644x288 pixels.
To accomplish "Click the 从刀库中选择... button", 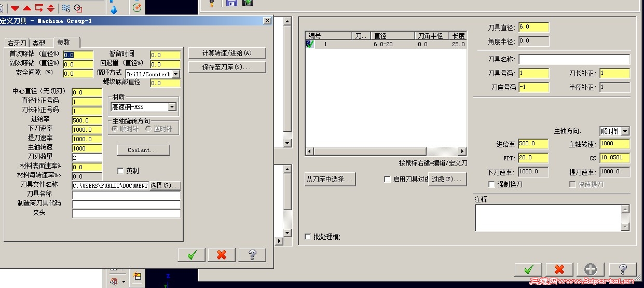I will 329,180.
